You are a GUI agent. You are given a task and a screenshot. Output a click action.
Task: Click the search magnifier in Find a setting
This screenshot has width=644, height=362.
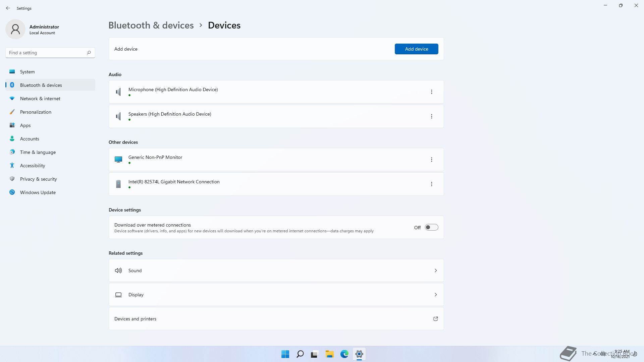click(x=89, y=53)
